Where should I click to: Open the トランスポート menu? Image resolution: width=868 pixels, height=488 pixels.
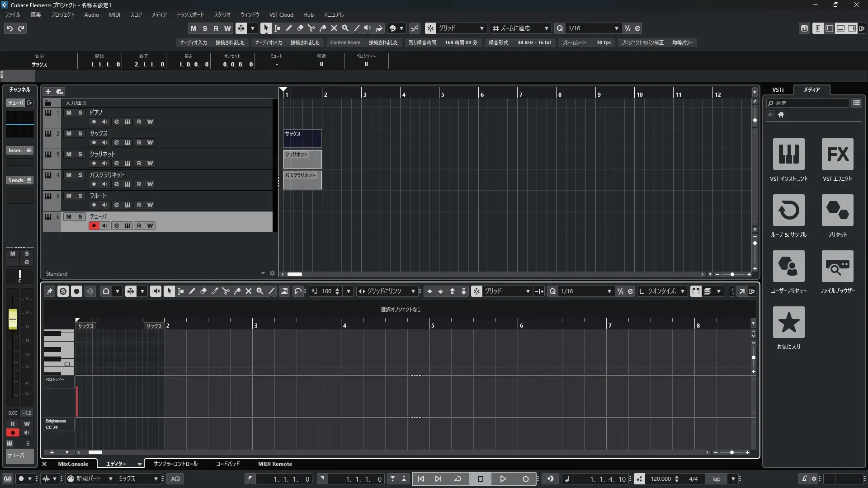pos(190,14)
